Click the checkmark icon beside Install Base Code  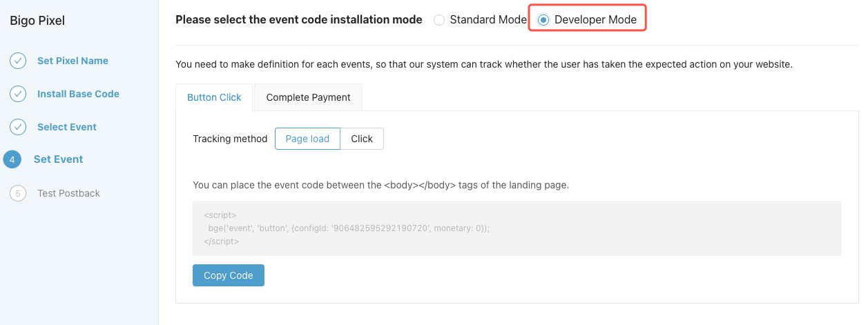[18, 94]
